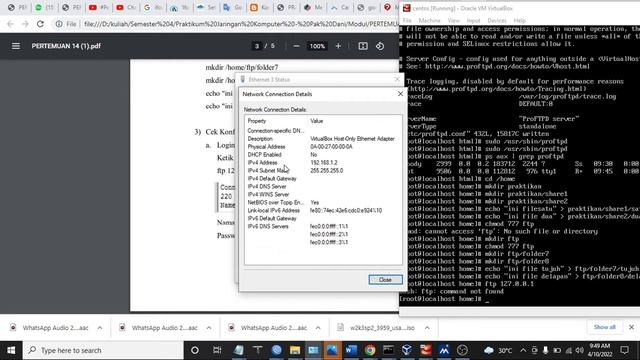640x360 pixels.
Task: Open Microsoft Word from taskbar
Action: click(x=351, y=350)
